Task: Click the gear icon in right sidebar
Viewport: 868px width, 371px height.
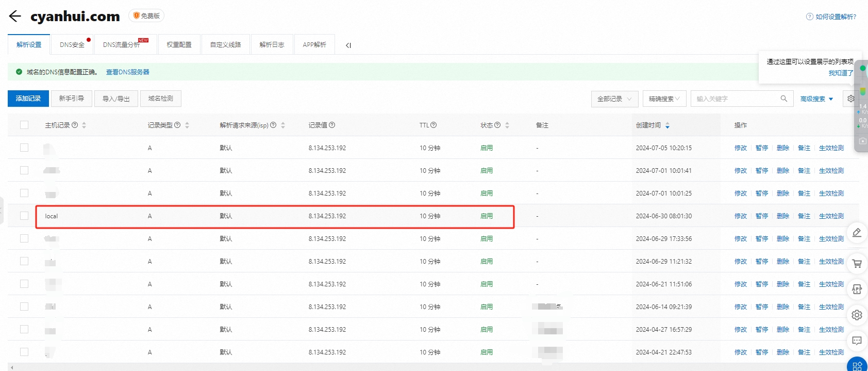Action: 857,315
